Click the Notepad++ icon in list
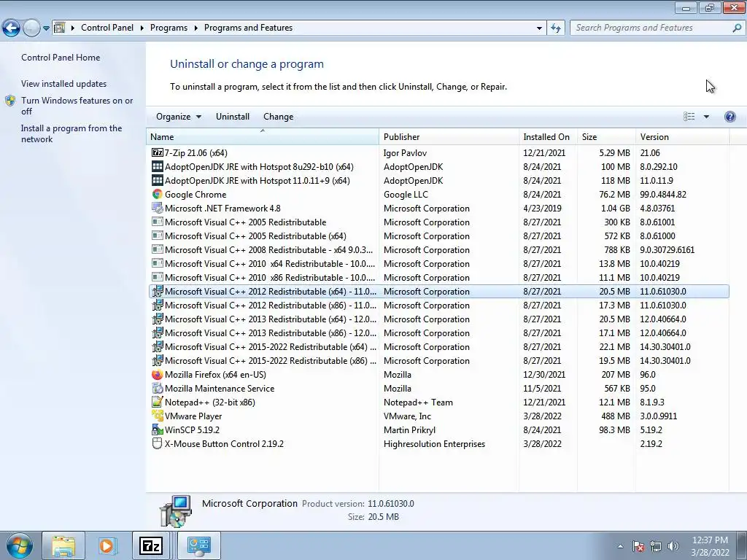 pyautogui.click(x=158, y=402)
